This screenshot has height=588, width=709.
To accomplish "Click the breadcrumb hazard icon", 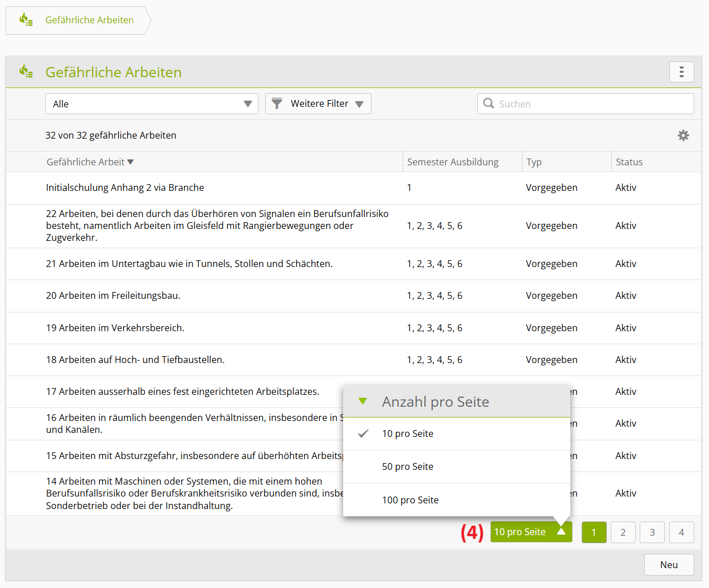I will pos(26,20).
